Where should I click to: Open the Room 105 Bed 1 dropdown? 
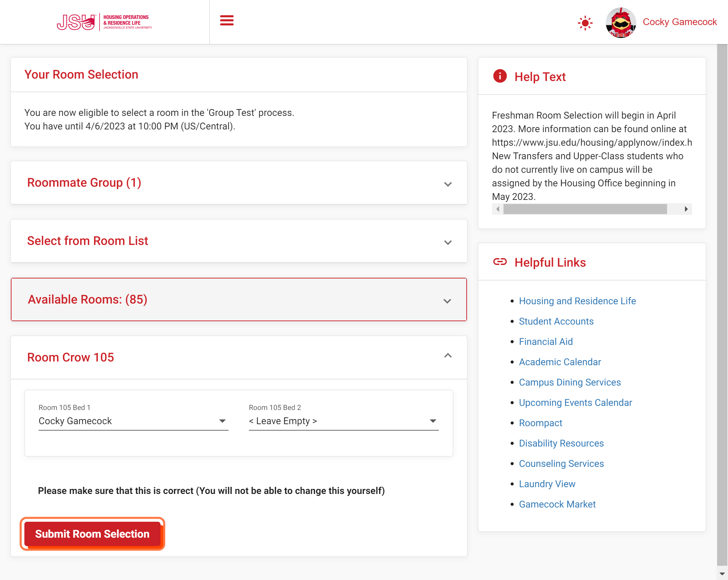pos(133,421)
